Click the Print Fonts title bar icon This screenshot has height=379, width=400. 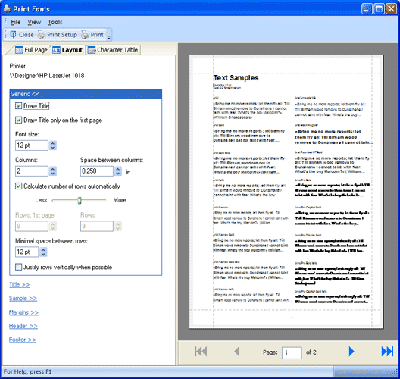point(7,9)
